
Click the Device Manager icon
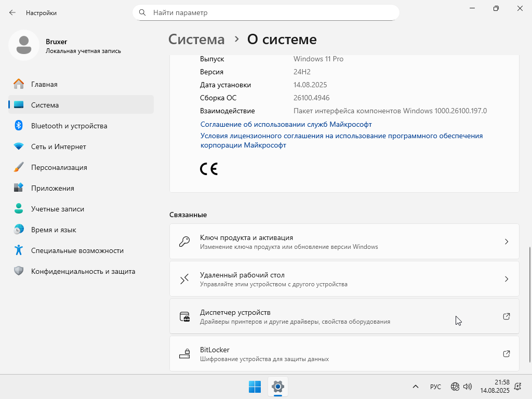[x=184, y=316]
